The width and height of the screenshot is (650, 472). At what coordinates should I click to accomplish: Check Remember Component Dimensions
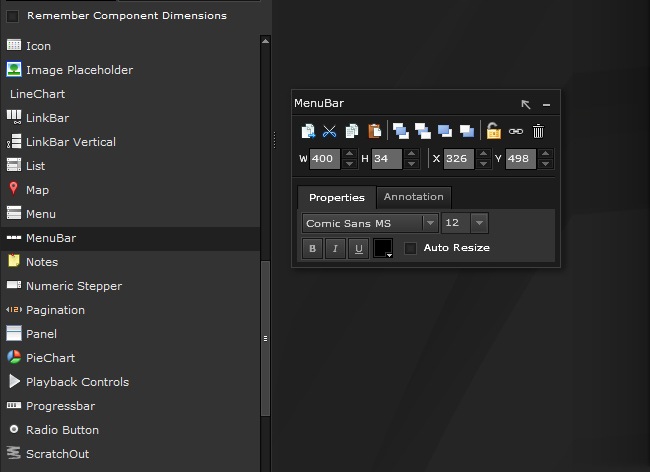pyautogui.click(x=13, y=16)
